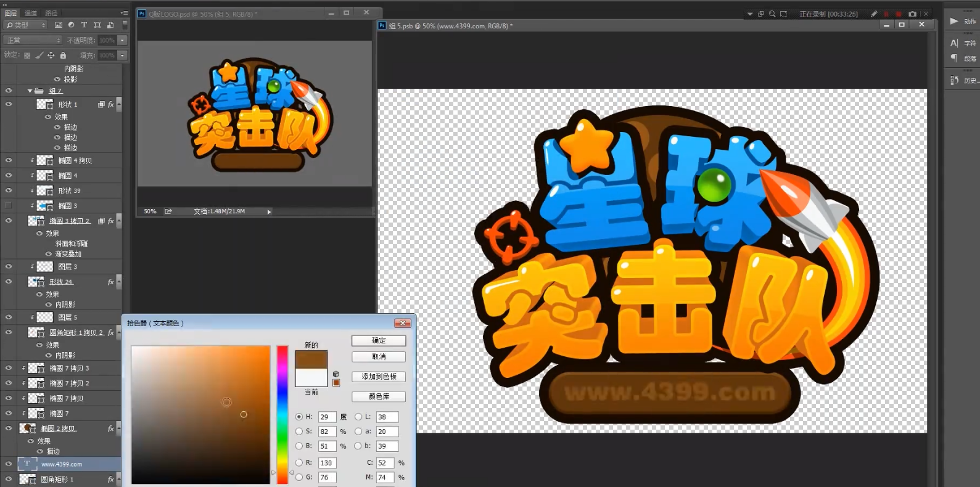Collapse effects arrow on 椭圆 3 拷贝 2 layer
The width and height of the screenshot is (980, 487).
pyautogui.click(x=118, y=221)
